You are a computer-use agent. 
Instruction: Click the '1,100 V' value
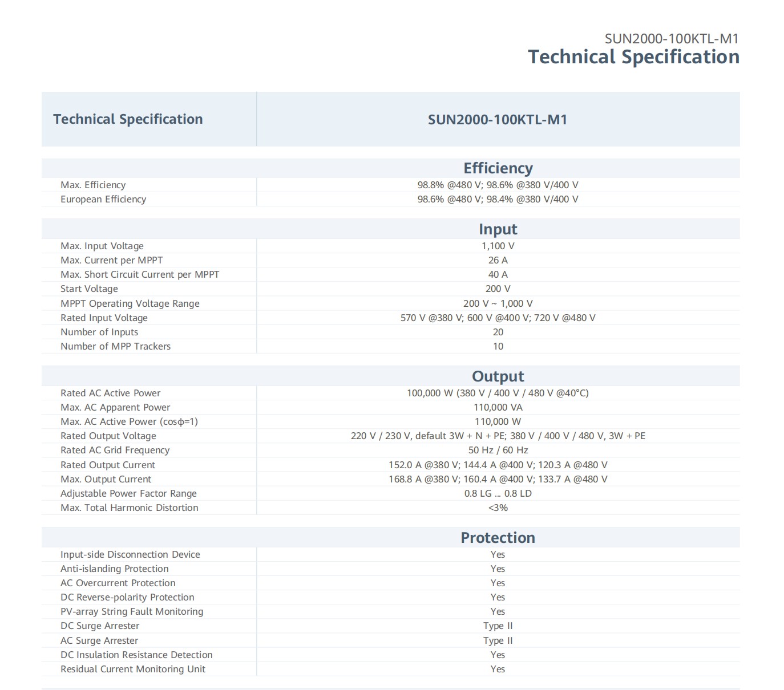click(x=498, y=246)
